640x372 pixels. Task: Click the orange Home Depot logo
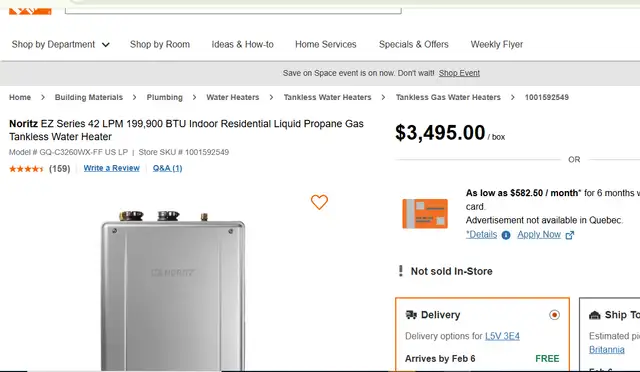30,10
